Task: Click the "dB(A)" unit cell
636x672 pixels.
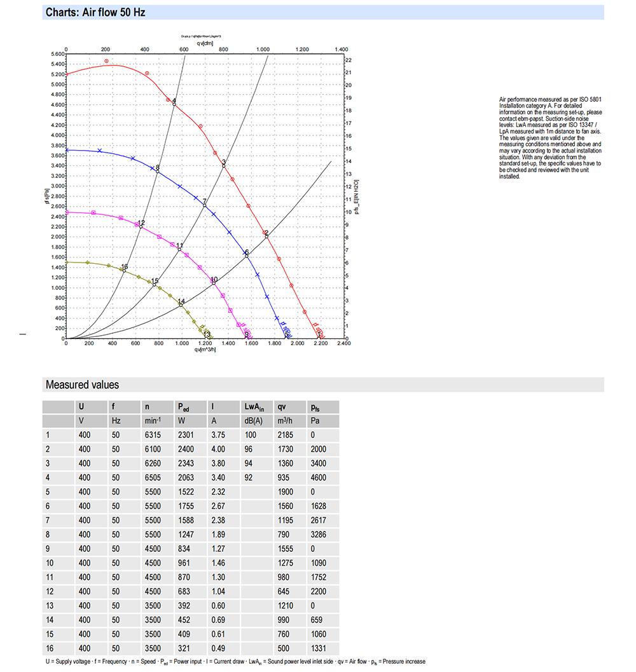Action: pyautogui.click(x=254, y=421)
